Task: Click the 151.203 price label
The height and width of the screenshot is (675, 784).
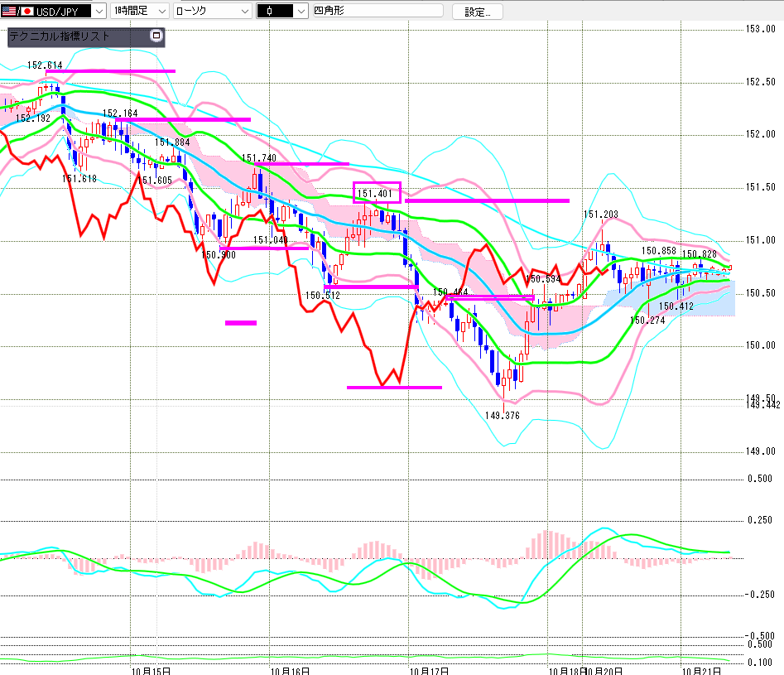Action: pyautogui.click(x=600, y=215)
